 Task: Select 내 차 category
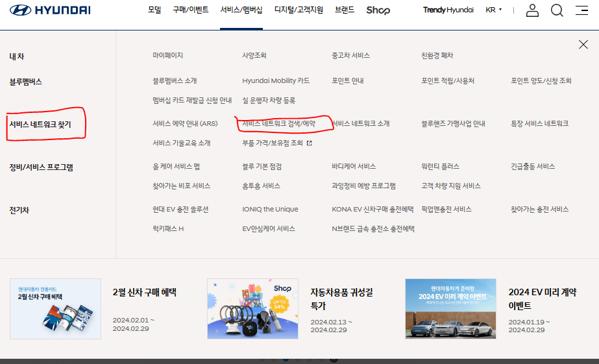pyautogui.click(x=17, y=56)
